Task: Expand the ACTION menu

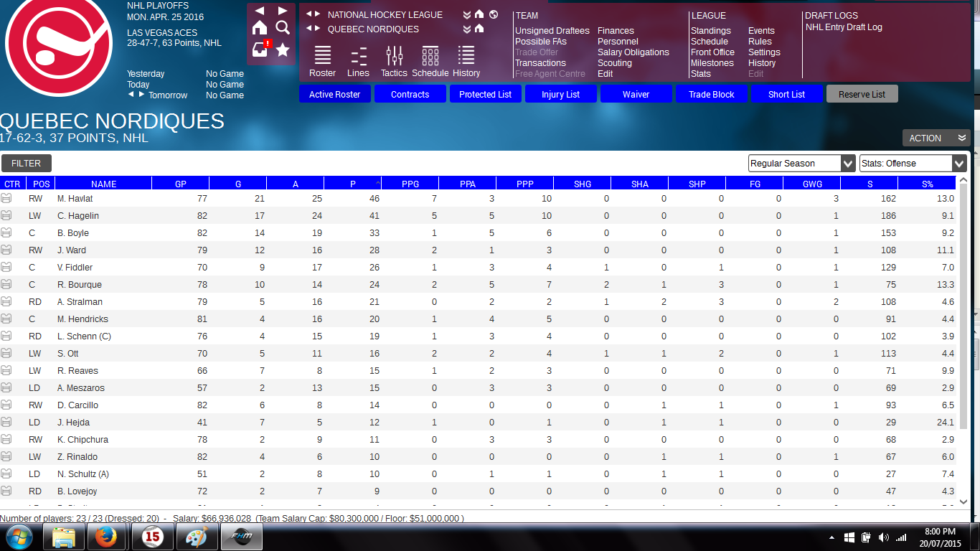Action: coord(936,138)
